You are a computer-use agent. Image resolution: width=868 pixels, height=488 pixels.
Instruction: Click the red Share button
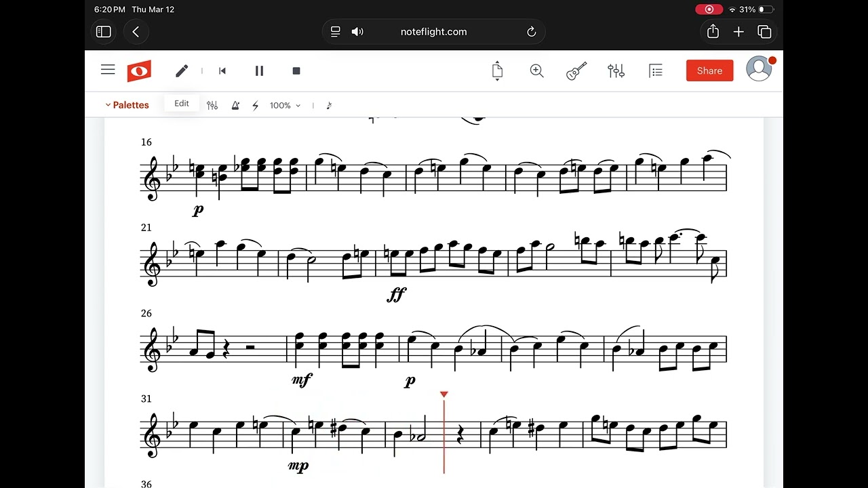(x=709, y=70)
